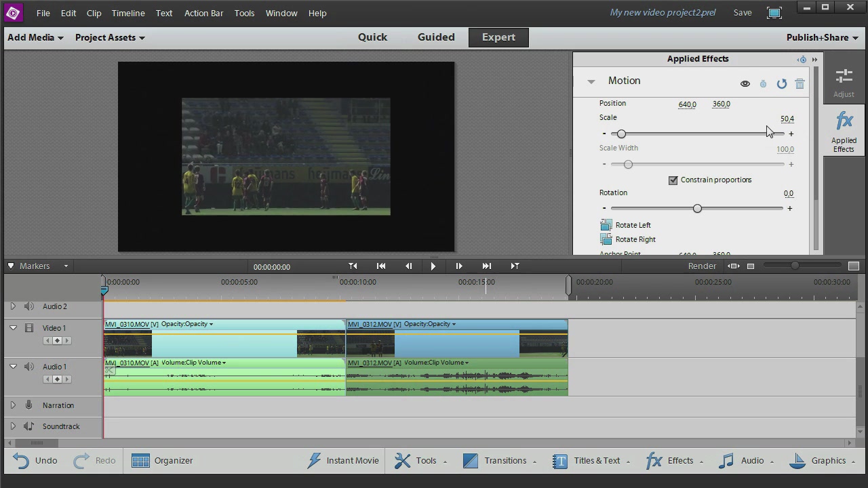Screen dimensions: 868x488
Task: Open the Organizer
Action: point(162,461)
